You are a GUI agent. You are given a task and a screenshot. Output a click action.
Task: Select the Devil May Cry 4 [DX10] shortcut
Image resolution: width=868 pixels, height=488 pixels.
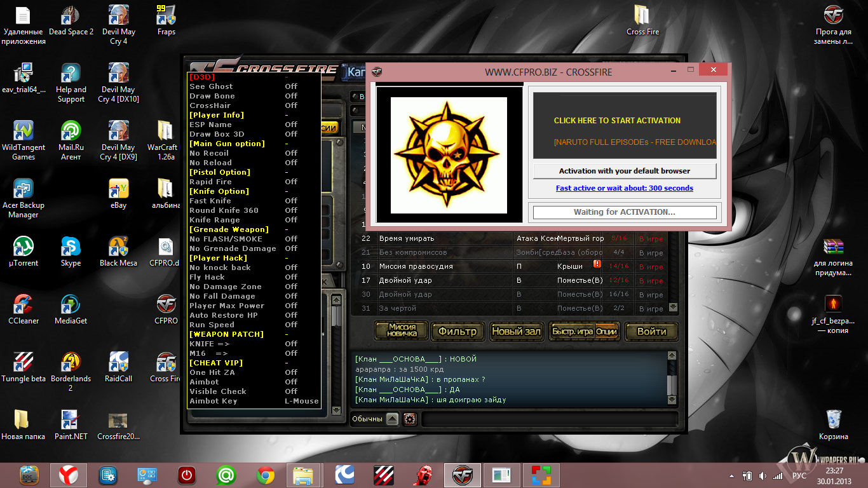118,83
